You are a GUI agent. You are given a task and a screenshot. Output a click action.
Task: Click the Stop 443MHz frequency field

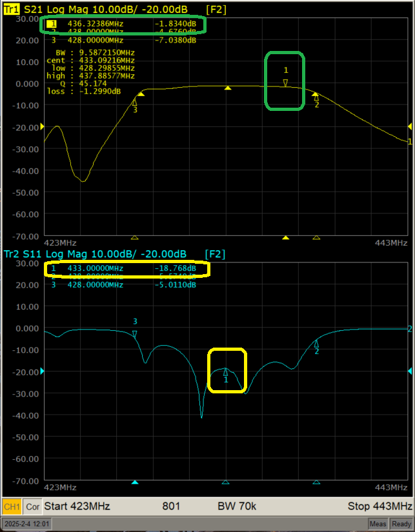(379, 506)
